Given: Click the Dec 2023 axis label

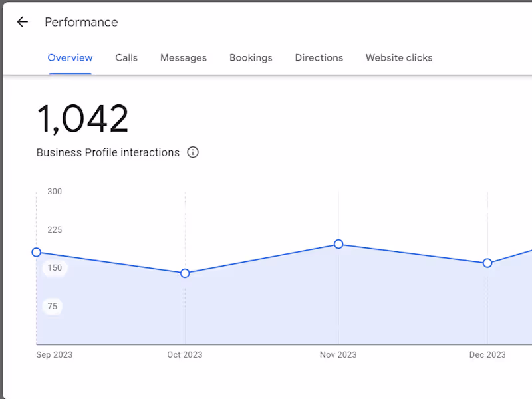Looking at the screenshot, I should tap(487, 355).
